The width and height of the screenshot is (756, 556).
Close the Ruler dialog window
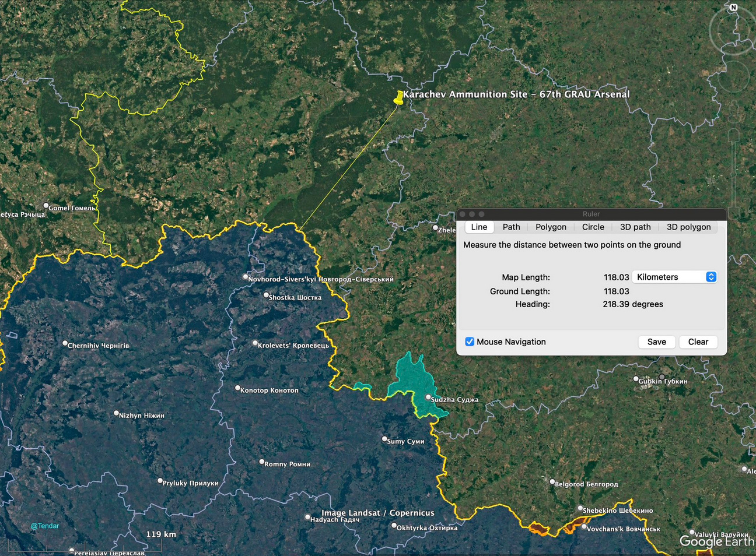pyautogui.click(x=463, y=214)
